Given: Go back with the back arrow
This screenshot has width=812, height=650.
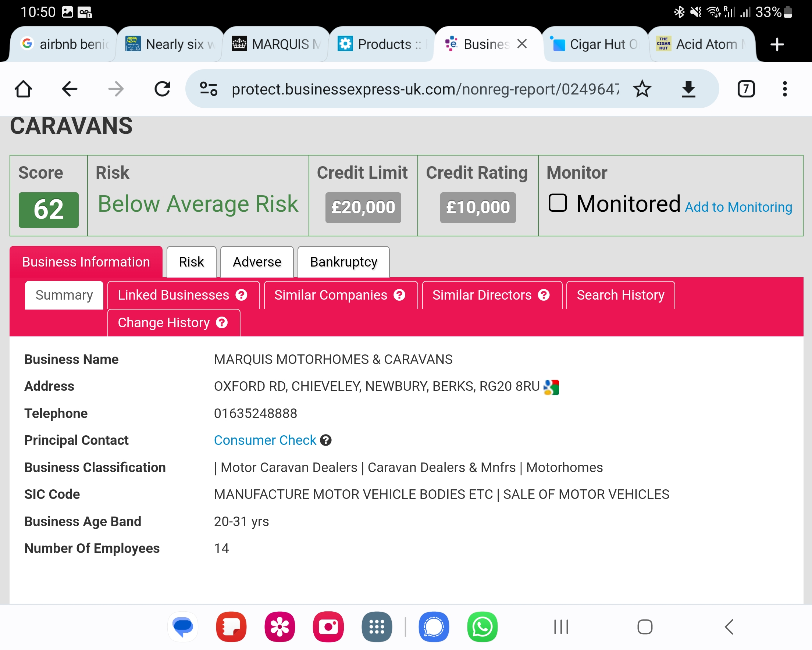Looking at the screenshot, I should [x=70, y=89].
